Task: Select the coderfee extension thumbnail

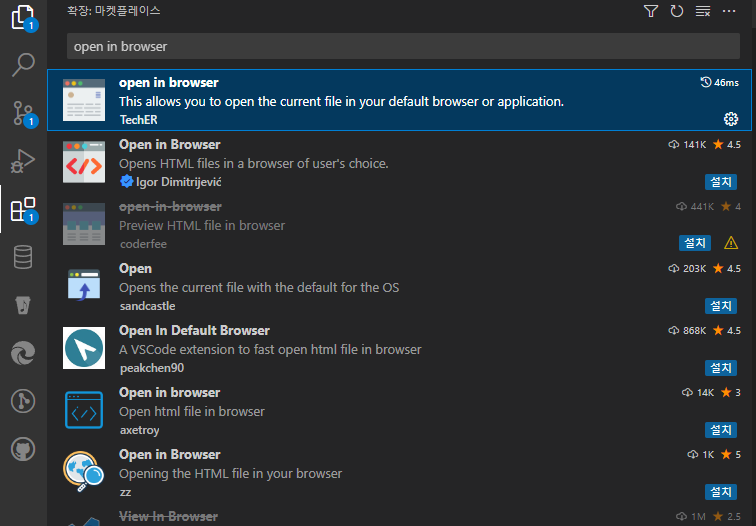Action: [84, 224]
